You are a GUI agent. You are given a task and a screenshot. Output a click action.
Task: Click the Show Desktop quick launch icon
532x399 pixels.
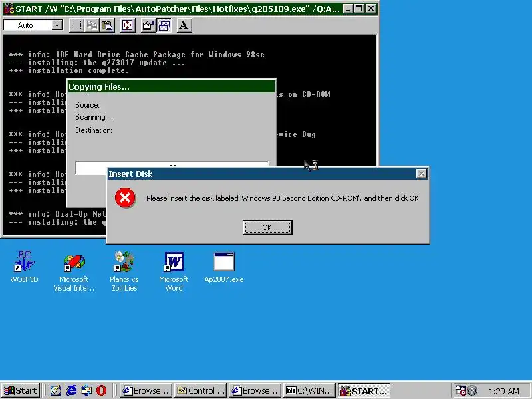click(56, 390)
